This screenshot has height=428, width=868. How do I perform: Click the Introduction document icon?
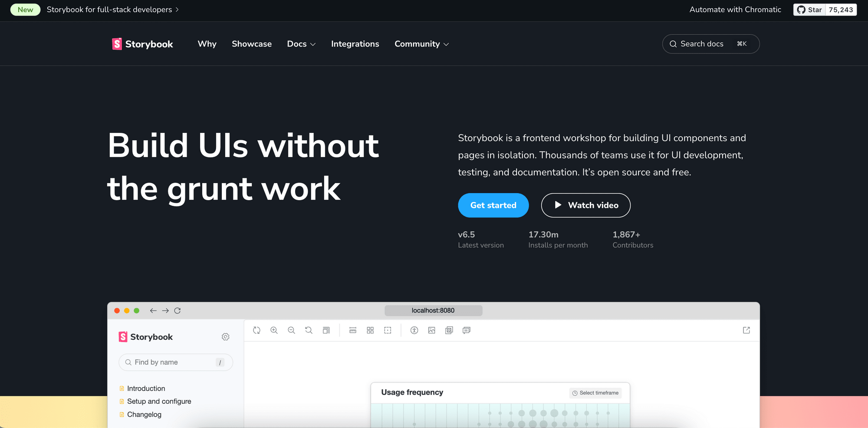122,388
